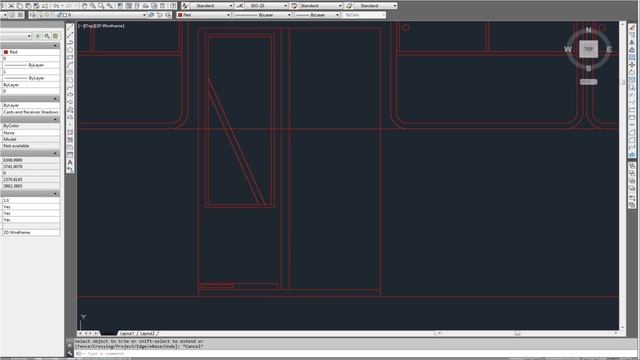Open the Table tool in Draw toolbar
Screen dimensions: 640x360
click(x=70, y=155)
